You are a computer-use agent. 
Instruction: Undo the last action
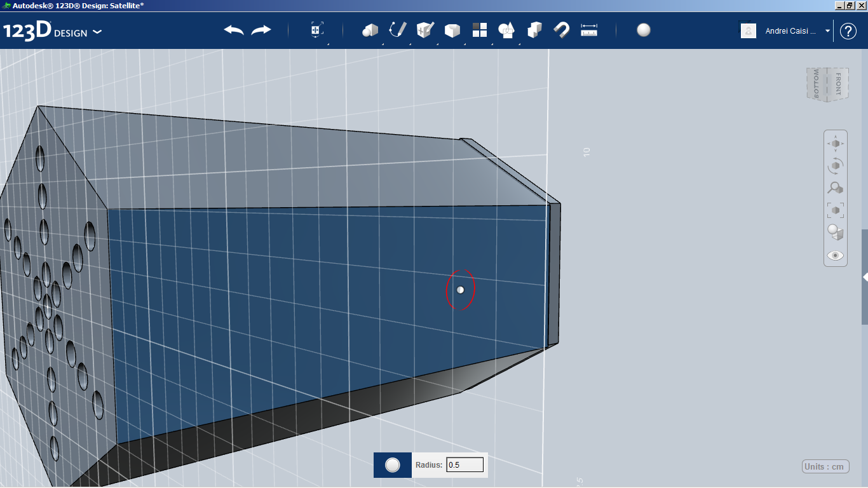(x=233, y=30)
